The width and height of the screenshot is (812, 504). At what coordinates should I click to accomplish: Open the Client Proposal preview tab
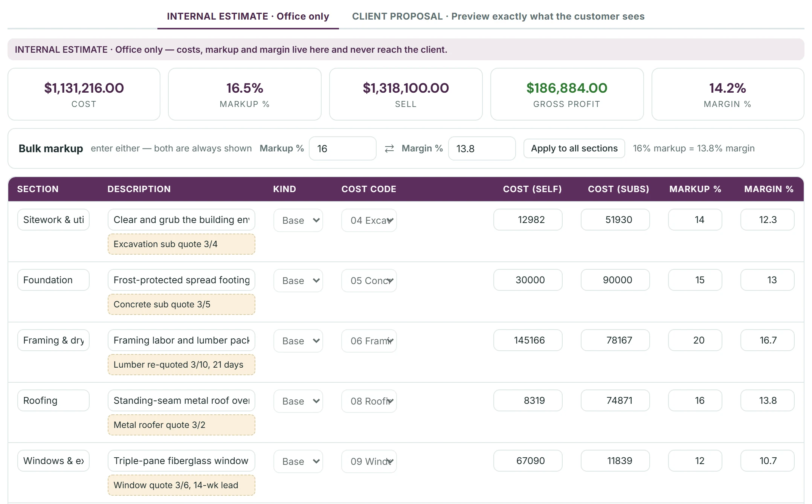coord(498,16)
